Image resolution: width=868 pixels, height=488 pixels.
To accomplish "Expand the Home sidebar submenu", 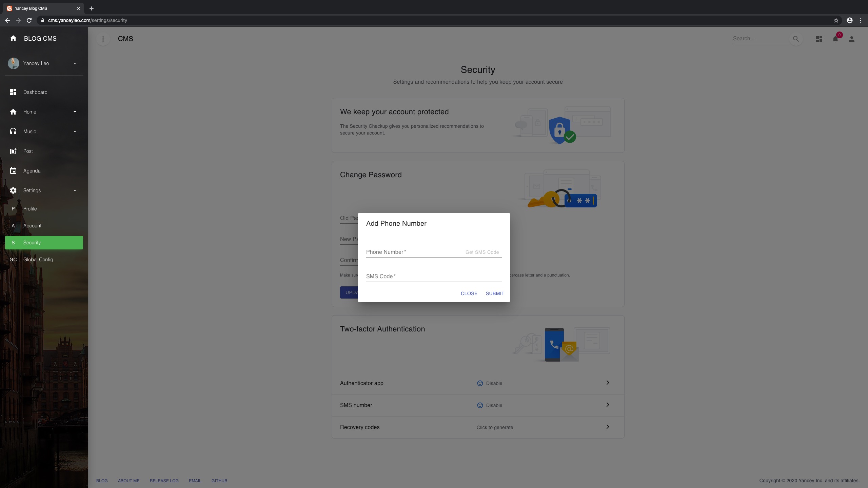I will coord(75,112).
